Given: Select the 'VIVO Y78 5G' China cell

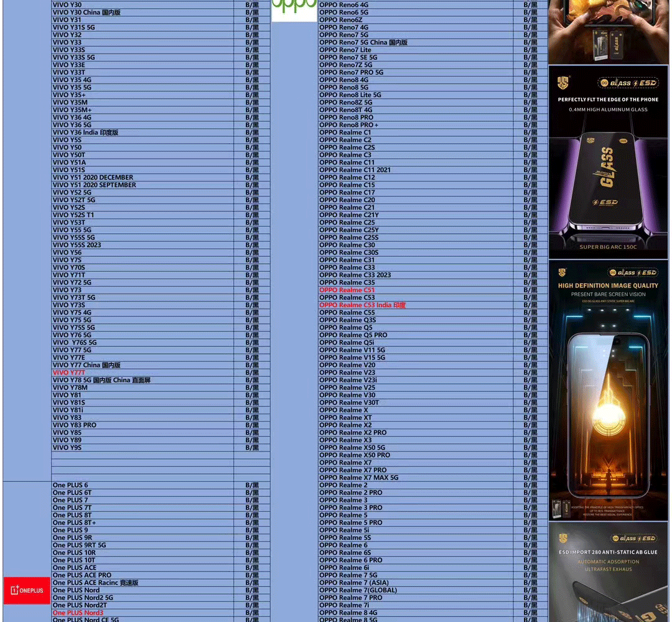Looking at the screenshot, I should tap(142, 380).
